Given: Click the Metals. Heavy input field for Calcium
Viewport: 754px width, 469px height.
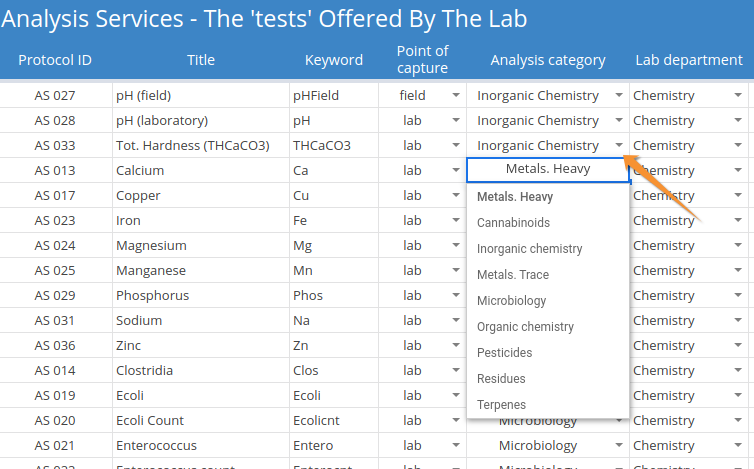Looking at the screenshot, I should click(x=547, y=170).
